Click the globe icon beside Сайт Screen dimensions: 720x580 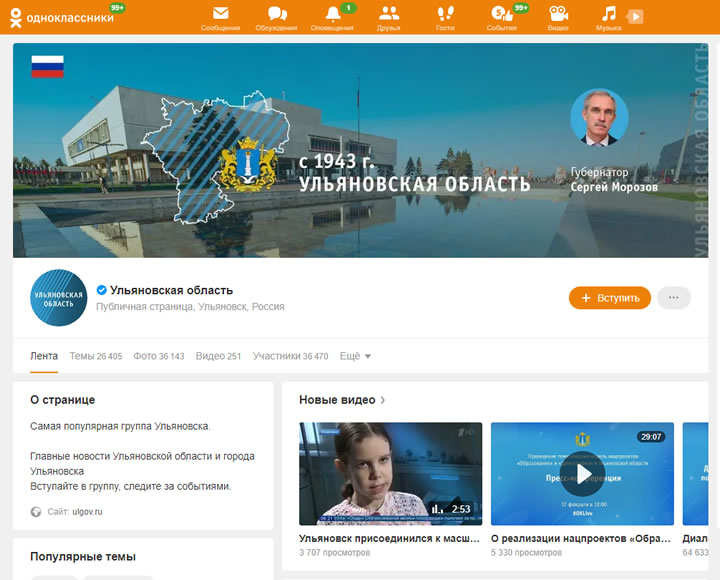pyautogui.click(x=36, y=512)
